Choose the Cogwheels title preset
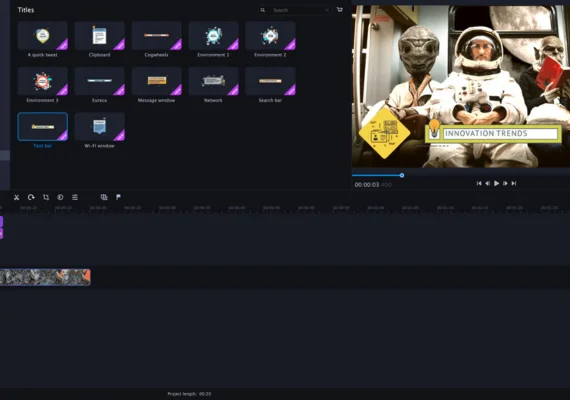The width and height of the screenshot is (570, 400). (156, 36)
